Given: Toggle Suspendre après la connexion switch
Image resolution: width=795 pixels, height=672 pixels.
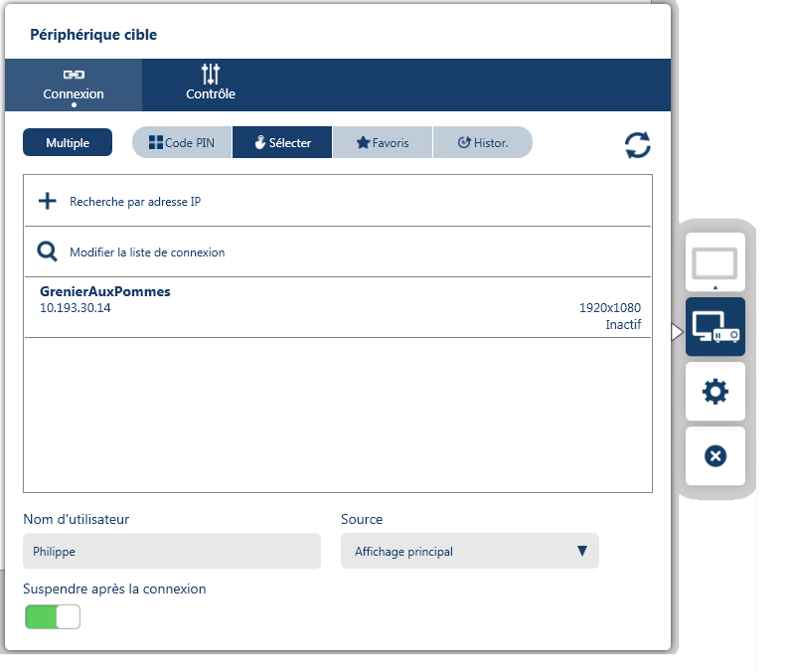Looking at the screenshot, I should (x=52, y=617).
